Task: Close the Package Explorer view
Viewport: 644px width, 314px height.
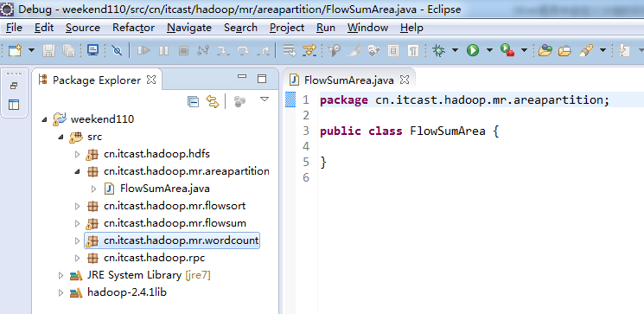Action: [x=151, y=80]
